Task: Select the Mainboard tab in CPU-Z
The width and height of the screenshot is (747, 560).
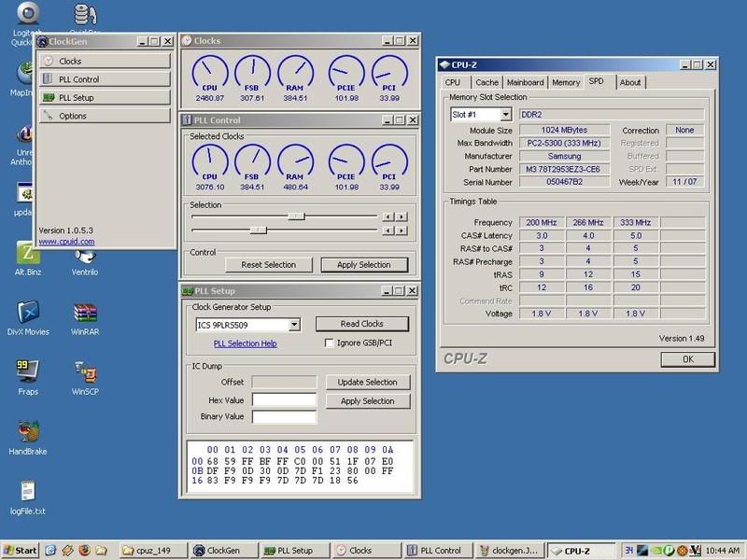Action: tap(525, 82)
